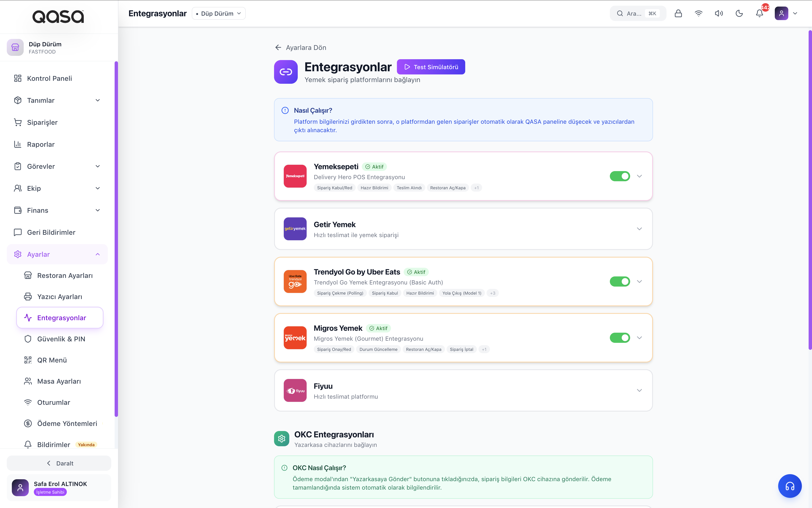
Task: Open the Düp Dürüm branch dropdown
Action: click(x=219, y=14)
